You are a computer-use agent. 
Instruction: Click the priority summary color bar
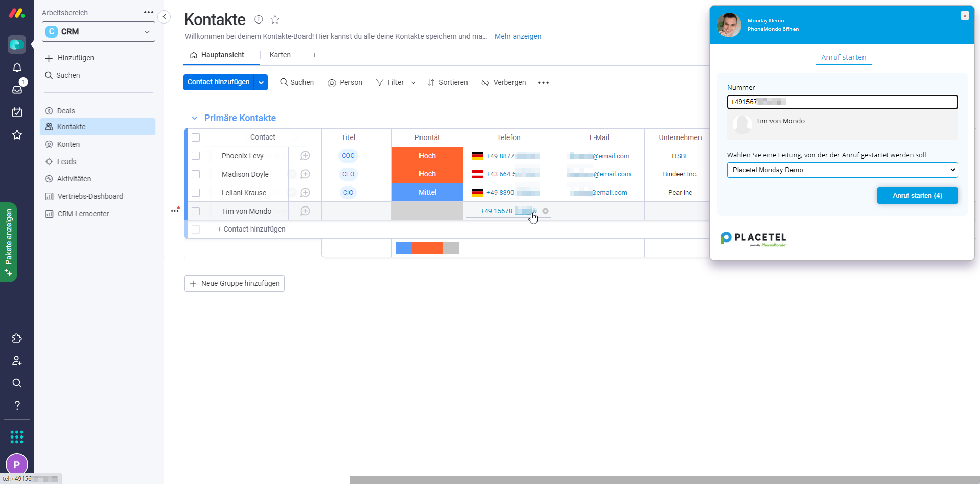427,248
